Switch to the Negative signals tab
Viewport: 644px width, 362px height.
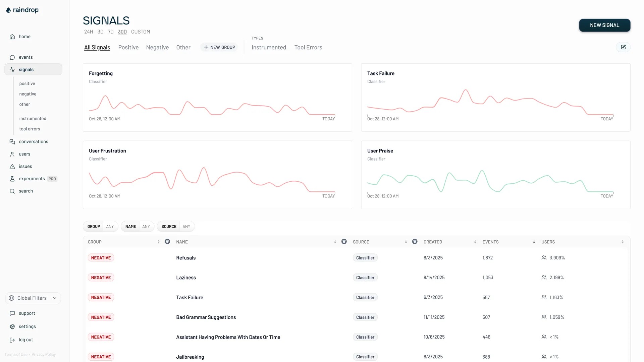pos(157,48)
